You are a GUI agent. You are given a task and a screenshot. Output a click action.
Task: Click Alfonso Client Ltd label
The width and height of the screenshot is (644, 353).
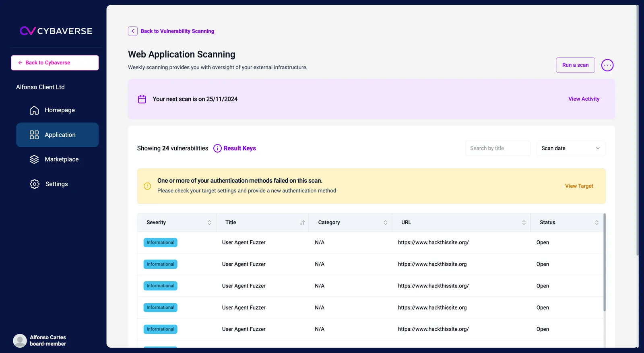tap(40, 87)
